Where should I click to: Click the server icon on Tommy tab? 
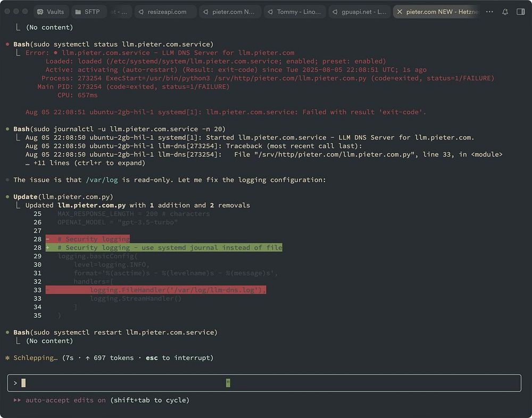click(270, 12)
